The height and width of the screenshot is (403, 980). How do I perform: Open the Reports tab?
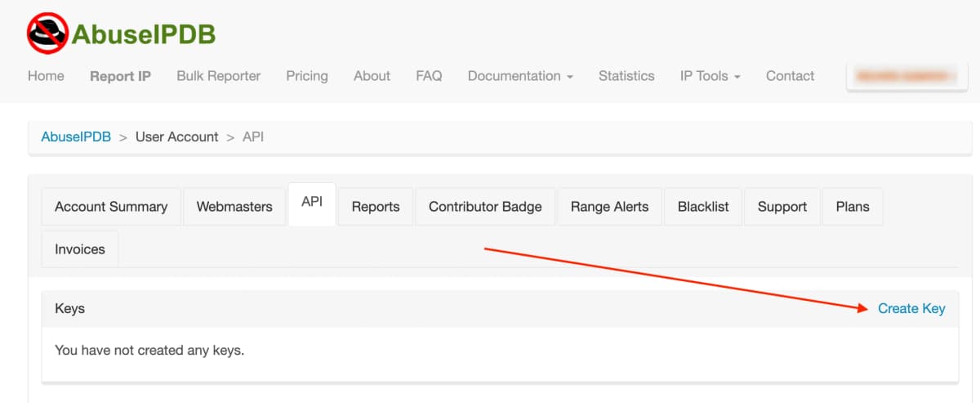point(376,207)
